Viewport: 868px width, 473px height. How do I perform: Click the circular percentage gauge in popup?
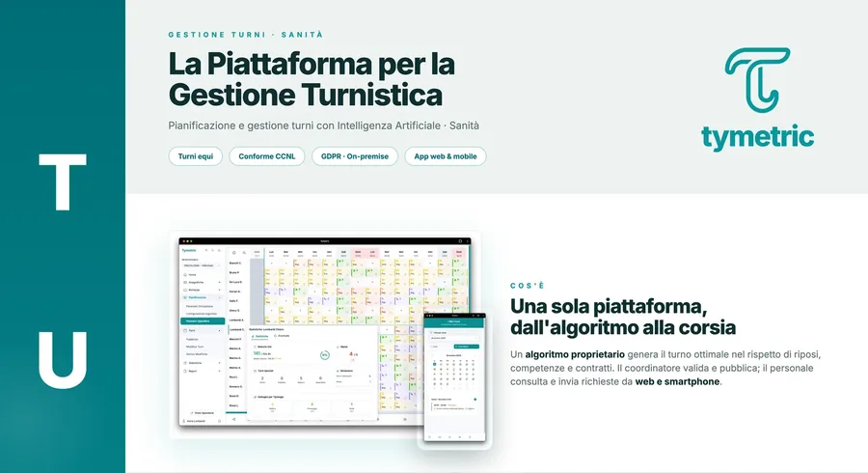(x=325, y=355)
